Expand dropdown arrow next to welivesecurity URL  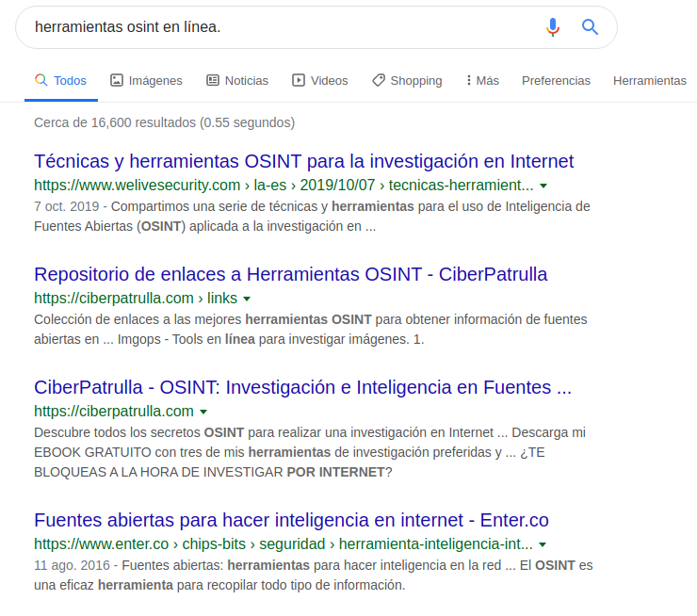543,186
